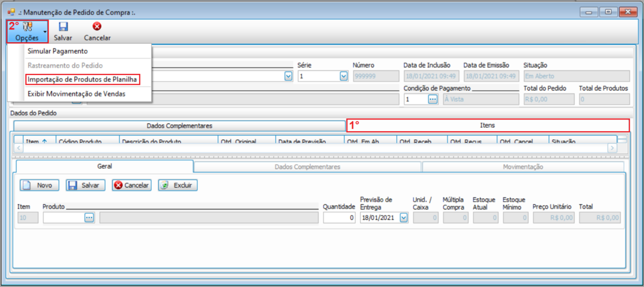Click the Novo item button

coord(39,185)
